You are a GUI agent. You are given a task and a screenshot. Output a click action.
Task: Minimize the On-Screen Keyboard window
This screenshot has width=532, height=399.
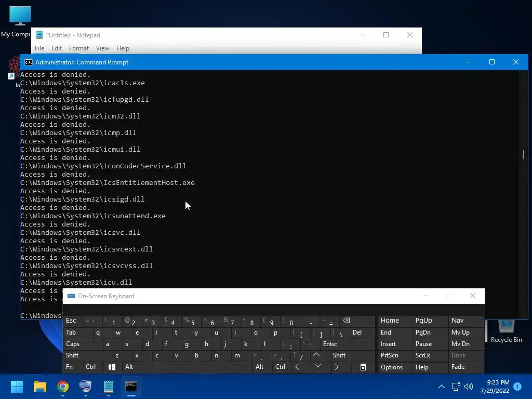[425, 296]
